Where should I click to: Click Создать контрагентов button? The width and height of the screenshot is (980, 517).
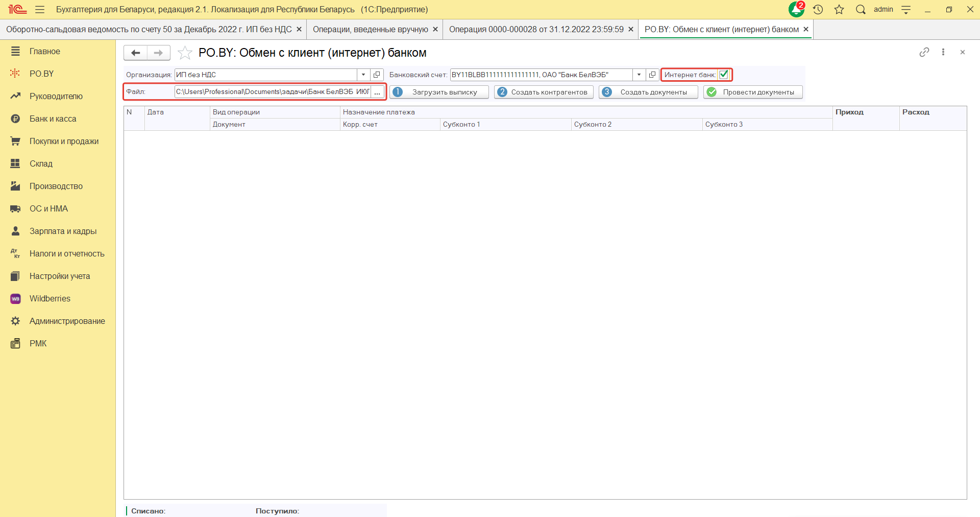coord(544,92)
